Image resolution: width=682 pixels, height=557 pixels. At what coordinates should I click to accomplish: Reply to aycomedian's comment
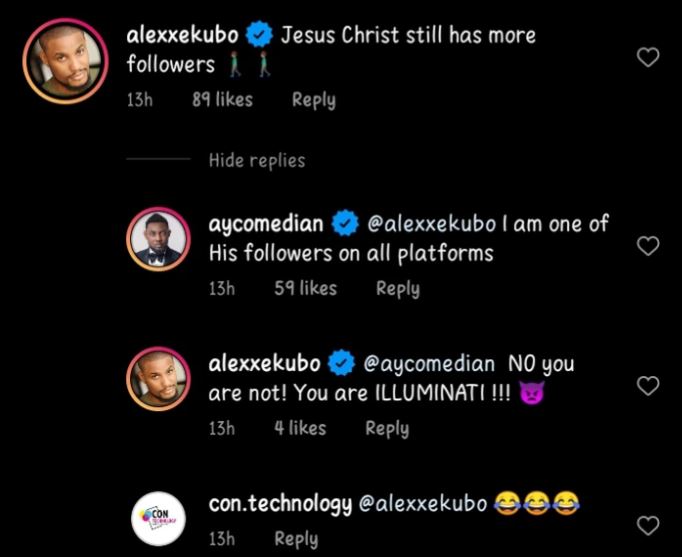pyautogui.click(x=397, y=288)
